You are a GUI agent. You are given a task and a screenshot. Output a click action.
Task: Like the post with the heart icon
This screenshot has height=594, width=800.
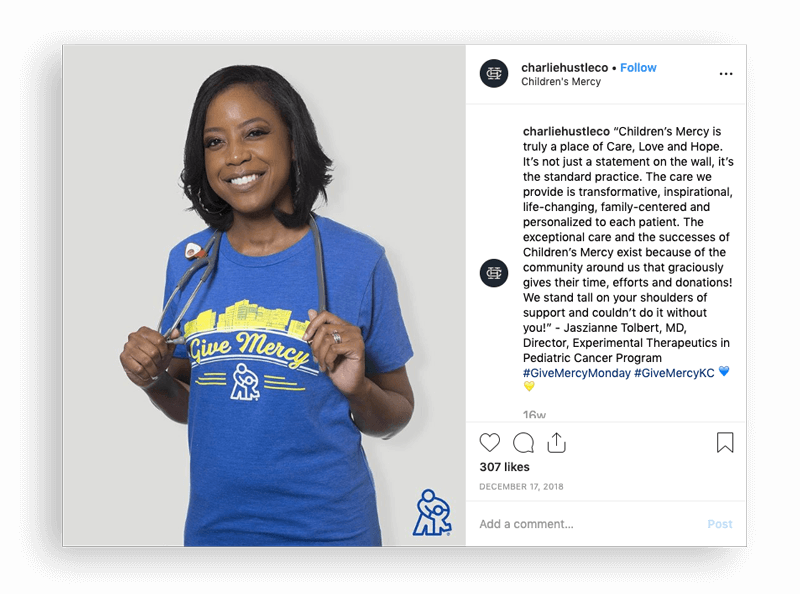click(x=490, y=442)
